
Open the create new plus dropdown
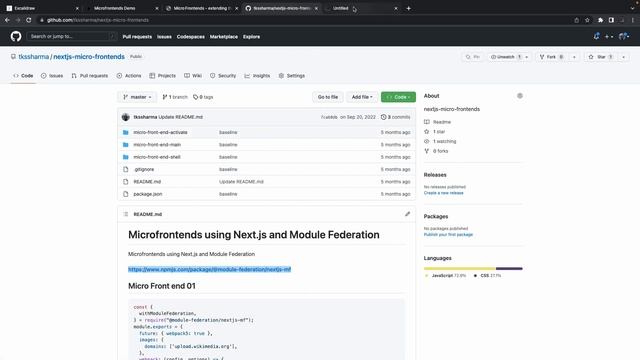[609, 36]
